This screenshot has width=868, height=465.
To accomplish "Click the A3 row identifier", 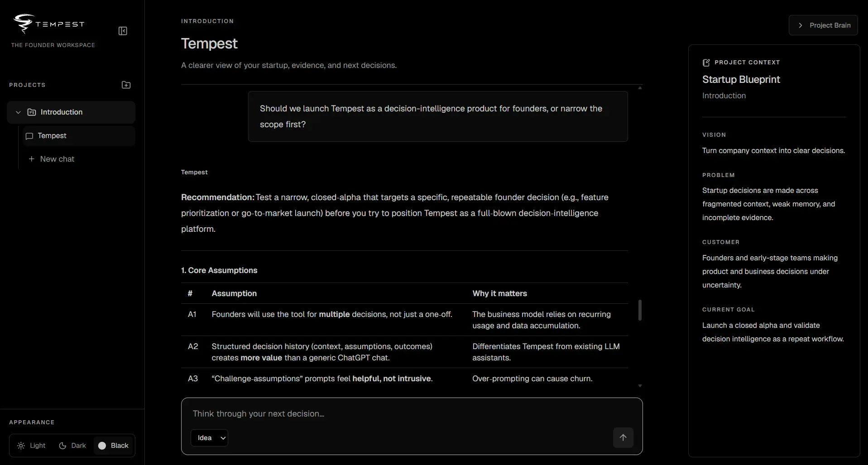I will (193, 379).
